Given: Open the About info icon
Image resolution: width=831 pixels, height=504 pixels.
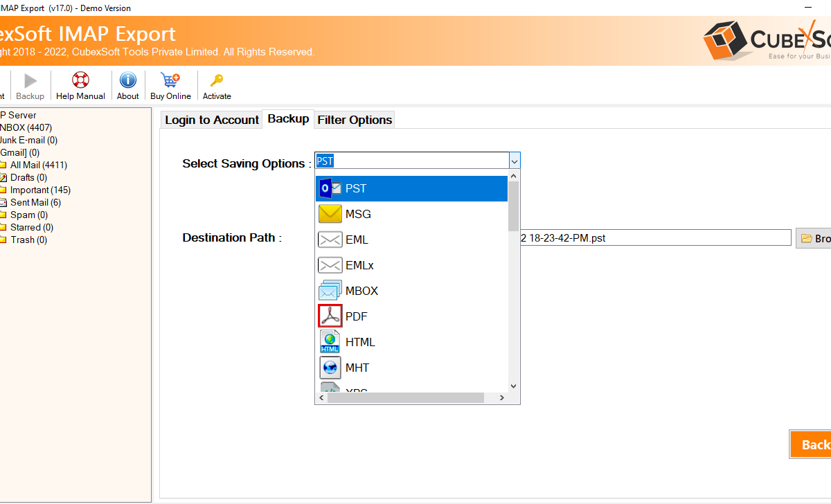Looking at the screenshot, I should click(x=127, y=80).
